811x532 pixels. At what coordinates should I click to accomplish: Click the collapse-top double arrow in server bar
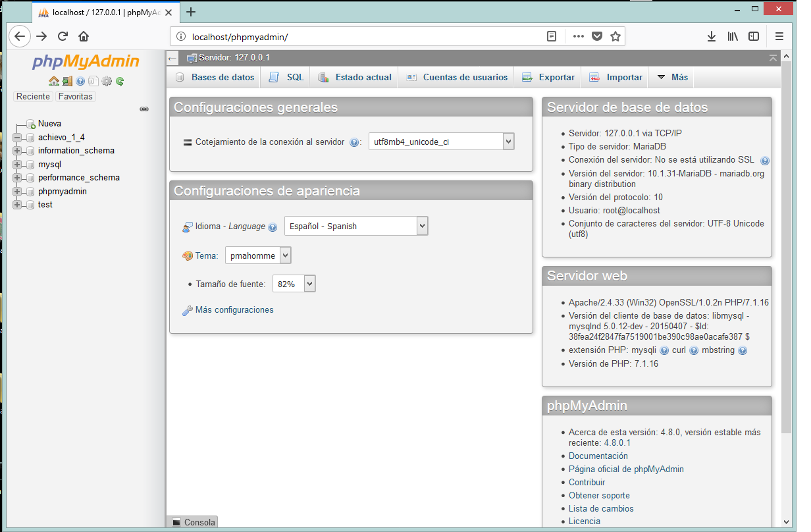[773, 58]
